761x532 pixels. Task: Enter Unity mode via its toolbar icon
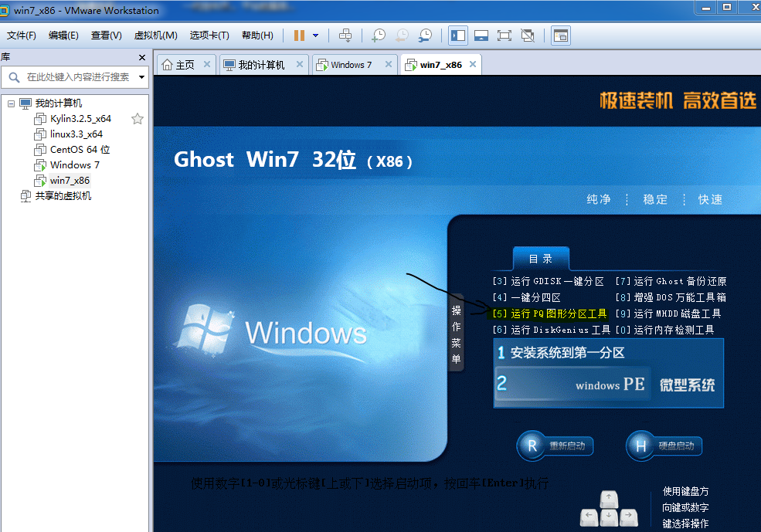528,35
